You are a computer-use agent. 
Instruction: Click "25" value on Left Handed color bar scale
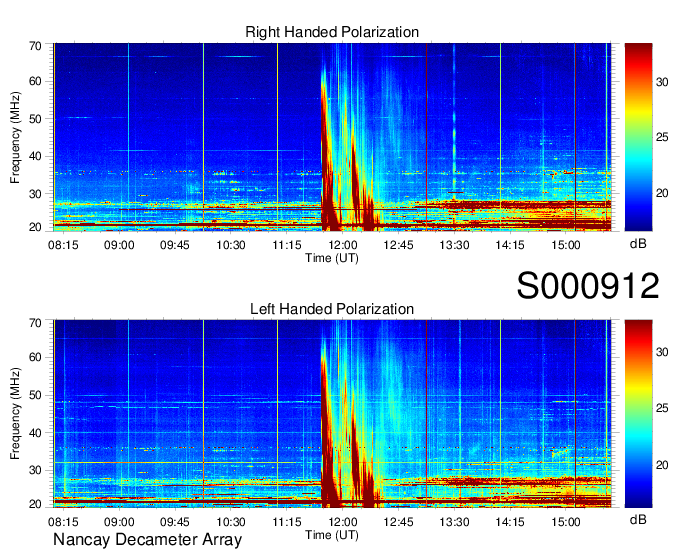point(662,408)
